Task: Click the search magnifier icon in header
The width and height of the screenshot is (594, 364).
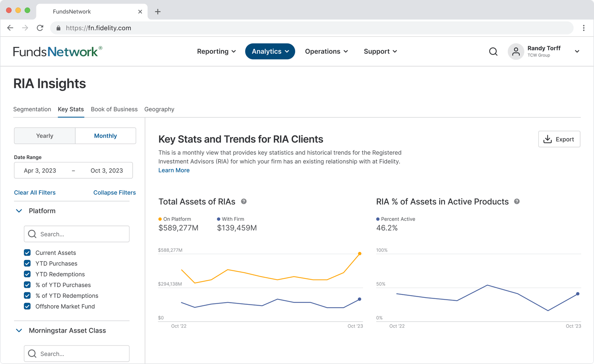Action: (x=493, y=51)
